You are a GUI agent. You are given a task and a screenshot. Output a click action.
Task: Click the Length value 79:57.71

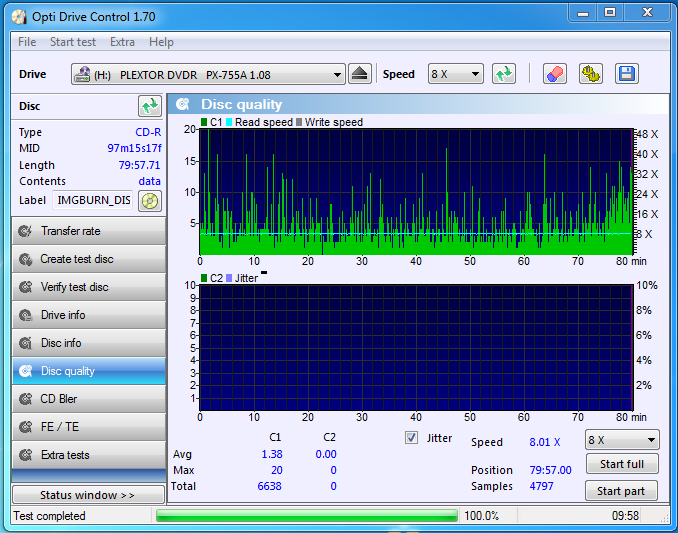139,165
